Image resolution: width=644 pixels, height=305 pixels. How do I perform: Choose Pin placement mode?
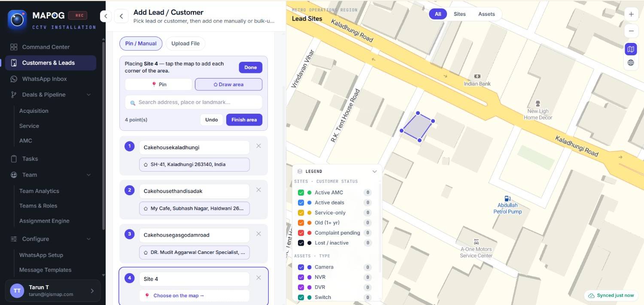pyautogui.click(x=158, y=85)
